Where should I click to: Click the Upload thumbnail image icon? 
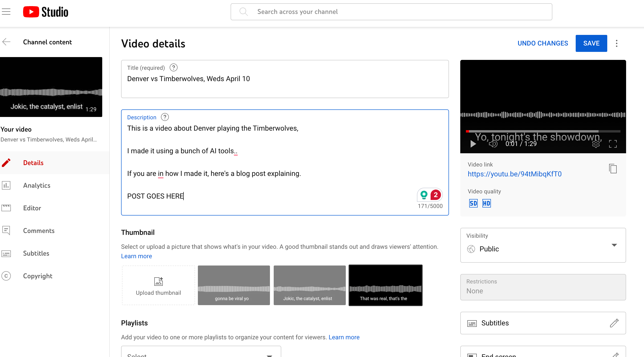158,281
